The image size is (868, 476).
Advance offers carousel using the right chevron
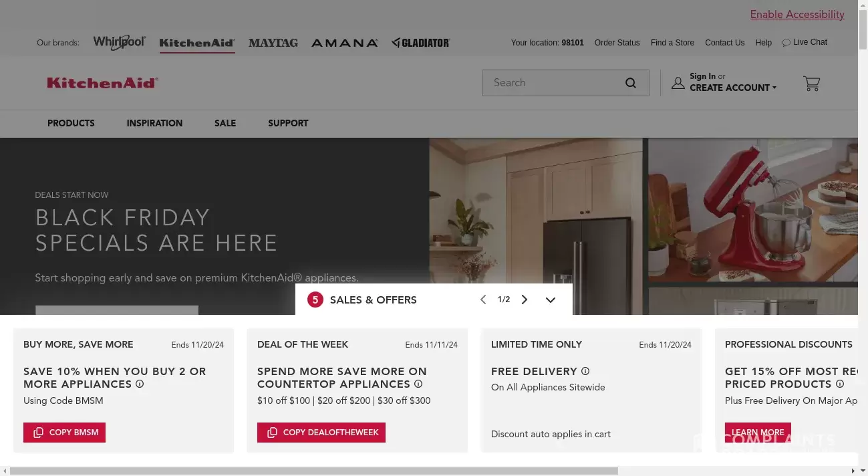point(525,300)
